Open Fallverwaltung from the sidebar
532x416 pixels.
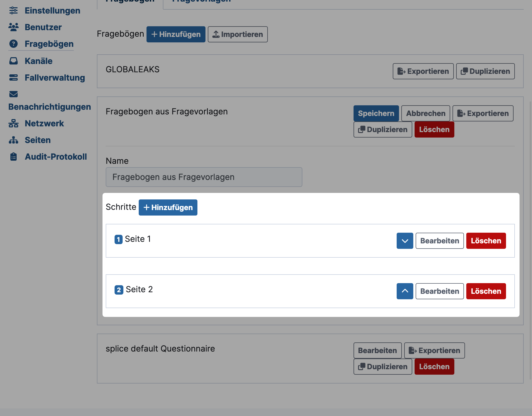coord(55,78)
